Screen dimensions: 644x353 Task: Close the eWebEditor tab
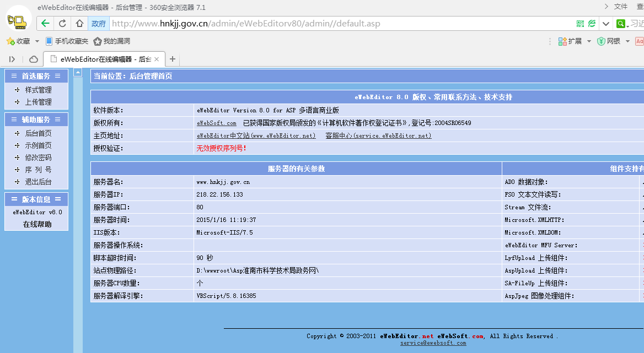[157, 59]
